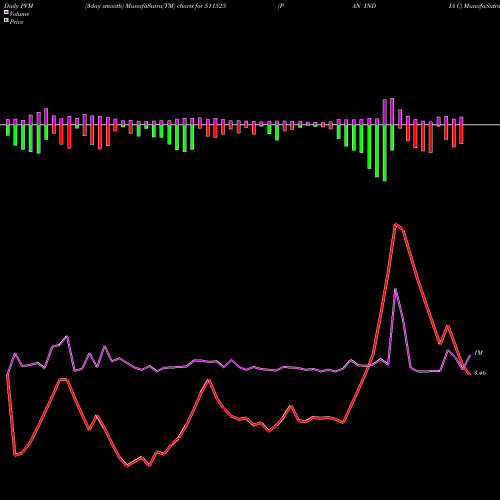This screenshot has width=500, height=500.
Task: Click the '(3day smooth) MunafaSutra(TM) charts for 511525' heading
Action: (155, 6)
